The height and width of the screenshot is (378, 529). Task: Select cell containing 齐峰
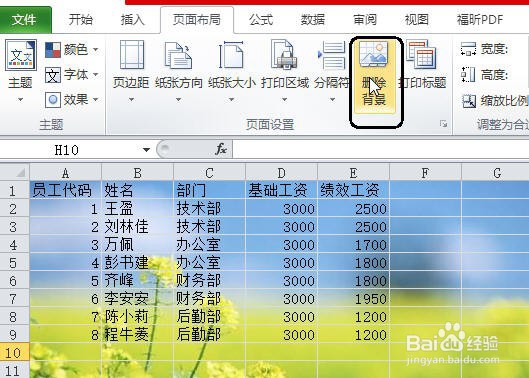pos(137,280)
